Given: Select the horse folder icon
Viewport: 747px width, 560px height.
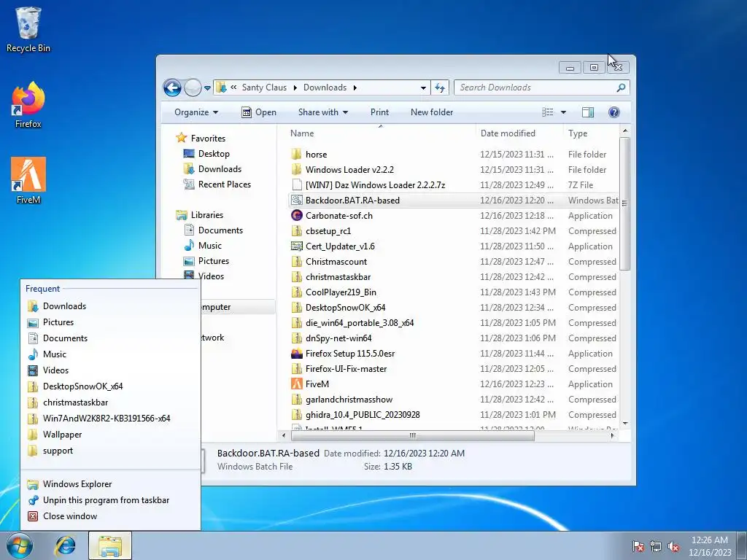Looking at the screenshot, I should (296, 155).
